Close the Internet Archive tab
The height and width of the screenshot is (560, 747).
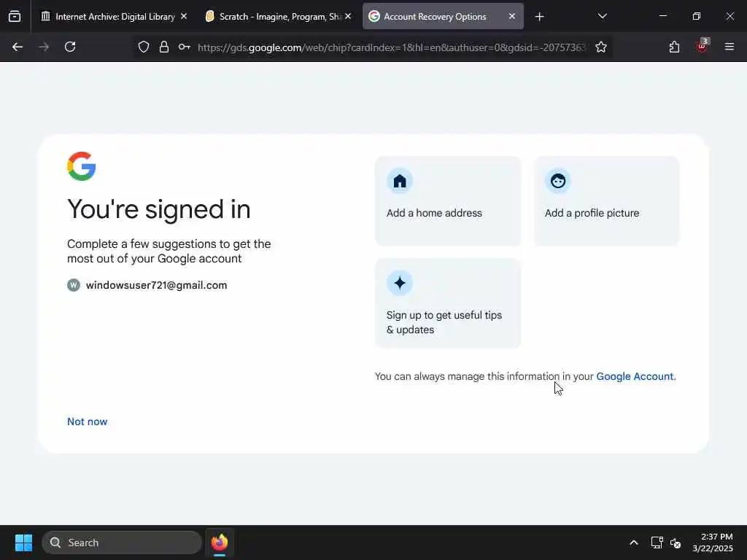pyautogui.click(x=184, y=16)
